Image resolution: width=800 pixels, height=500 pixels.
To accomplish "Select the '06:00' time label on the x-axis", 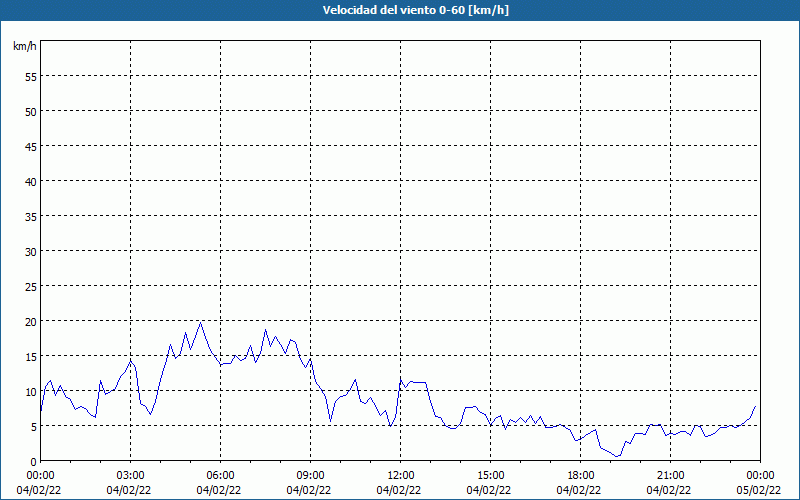I will point(220,476).
